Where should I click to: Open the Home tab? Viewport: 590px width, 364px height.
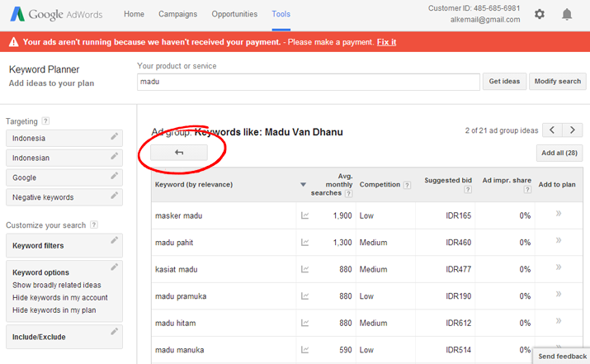tap(134, 14)
